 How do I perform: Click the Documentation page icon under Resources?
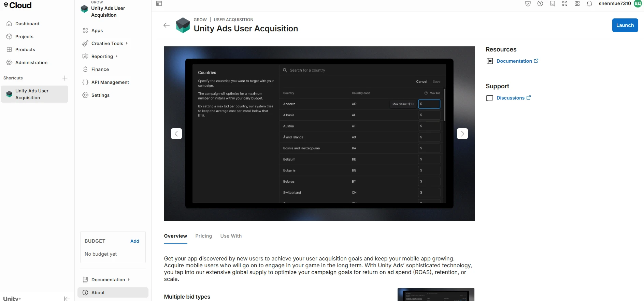490,61
